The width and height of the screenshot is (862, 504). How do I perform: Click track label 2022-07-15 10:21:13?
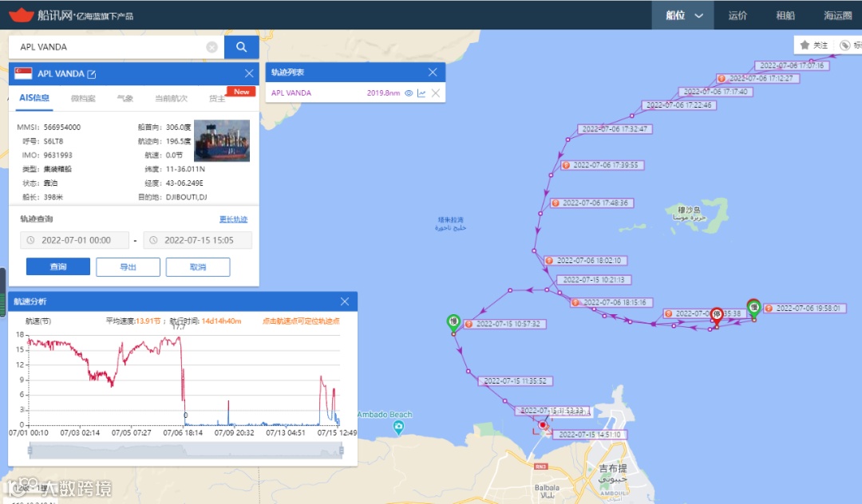(x=594, y=280)
